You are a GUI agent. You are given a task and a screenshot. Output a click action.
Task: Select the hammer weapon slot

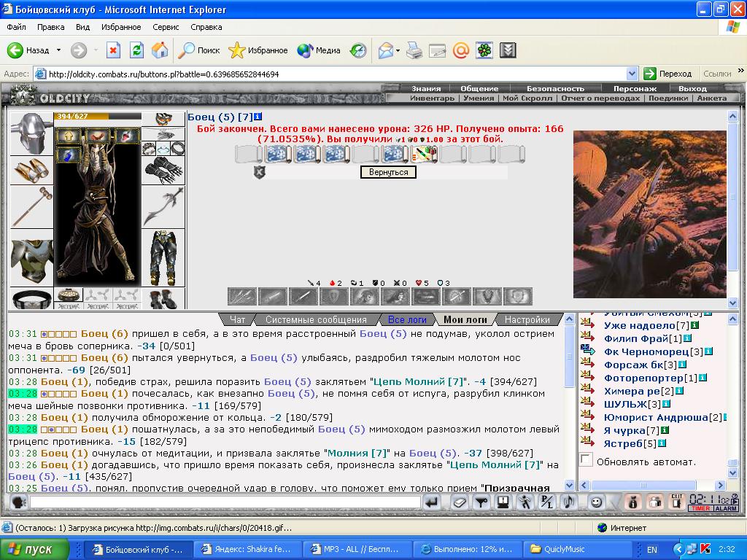click(x=31, y=206)
